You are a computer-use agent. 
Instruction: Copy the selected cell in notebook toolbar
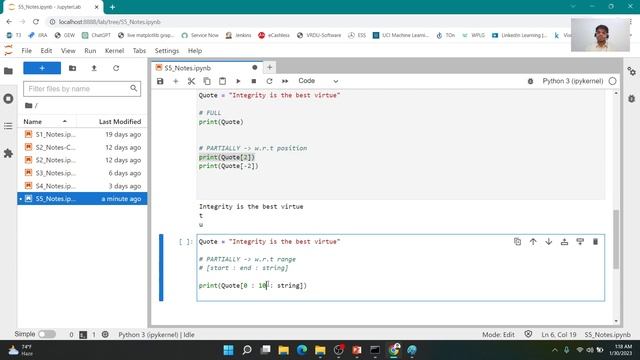pos(207,81)
